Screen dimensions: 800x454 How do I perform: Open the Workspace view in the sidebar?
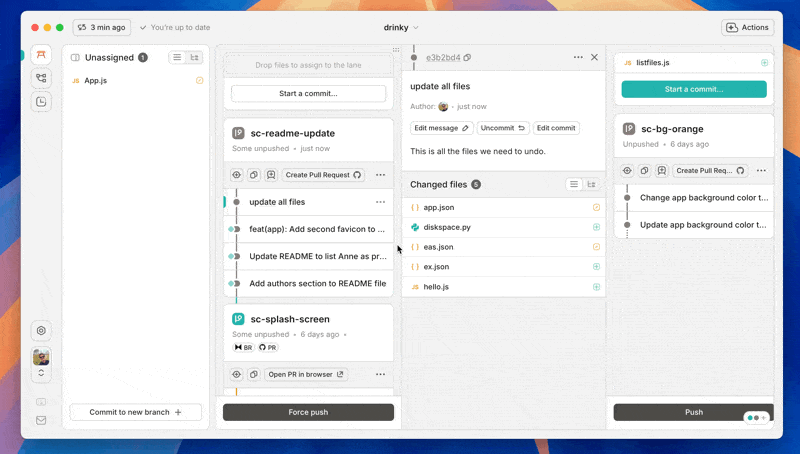point(41,55)
